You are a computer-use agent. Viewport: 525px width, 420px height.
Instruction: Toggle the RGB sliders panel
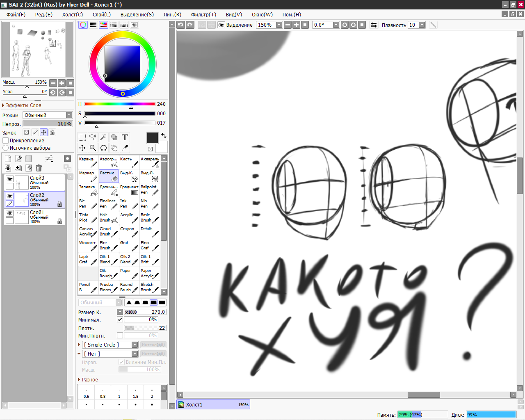point(94,25)
